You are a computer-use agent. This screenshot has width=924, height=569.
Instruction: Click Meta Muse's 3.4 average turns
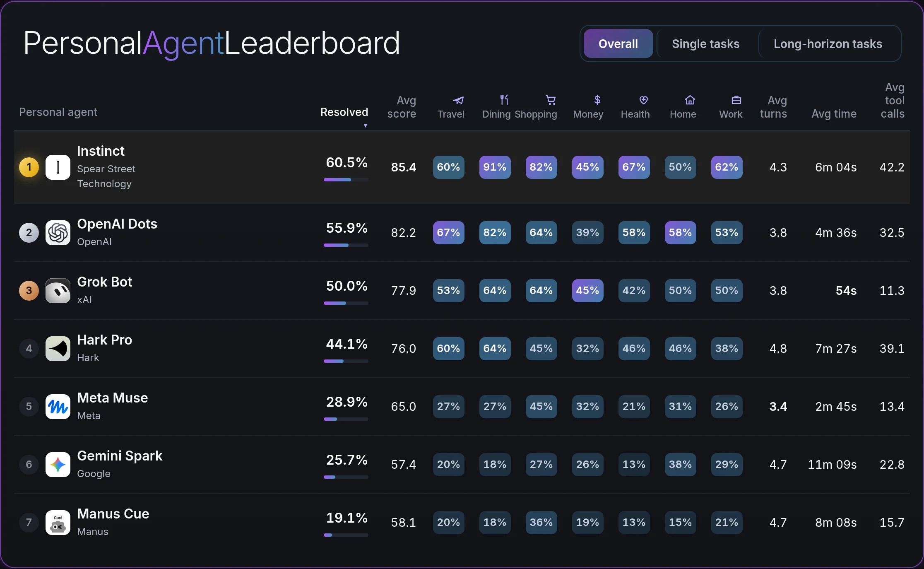point(778,407)
